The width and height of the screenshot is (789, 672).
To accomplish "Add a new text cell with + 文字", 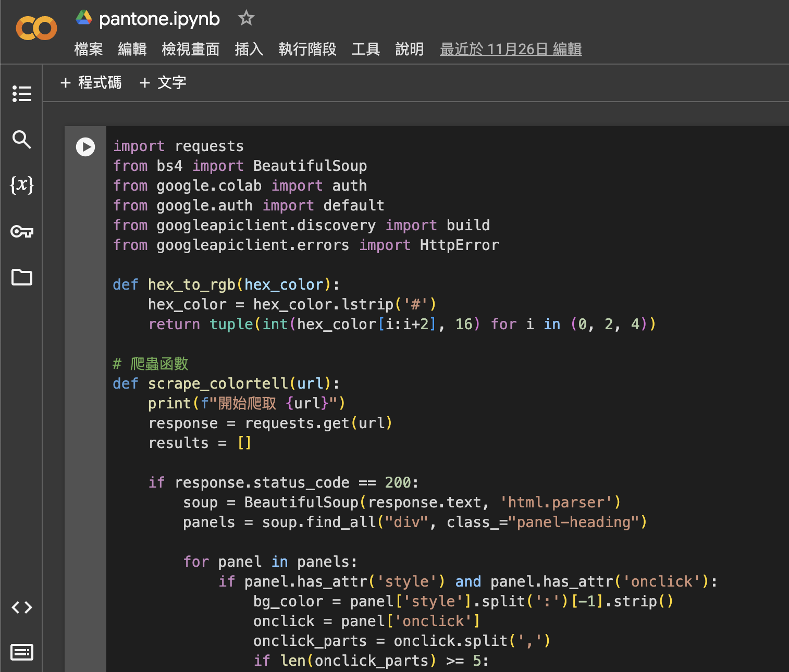I will (163, 83).
